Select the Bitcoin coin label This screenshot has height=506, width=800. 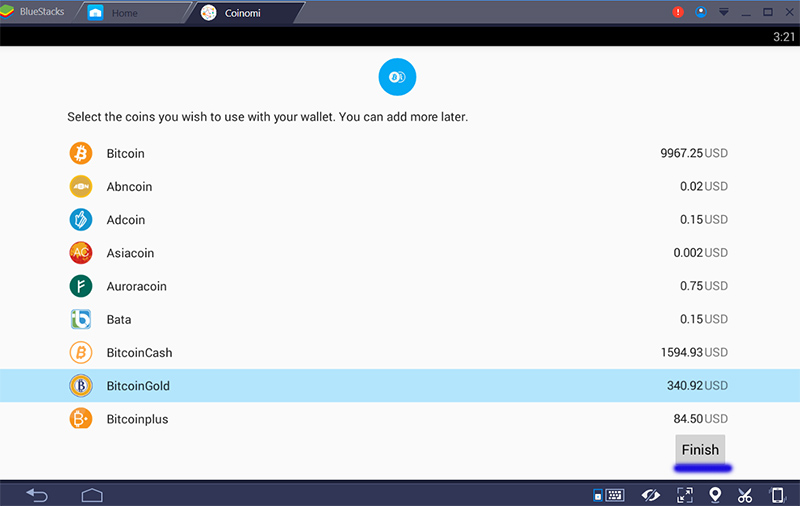[x=126, y=154]
